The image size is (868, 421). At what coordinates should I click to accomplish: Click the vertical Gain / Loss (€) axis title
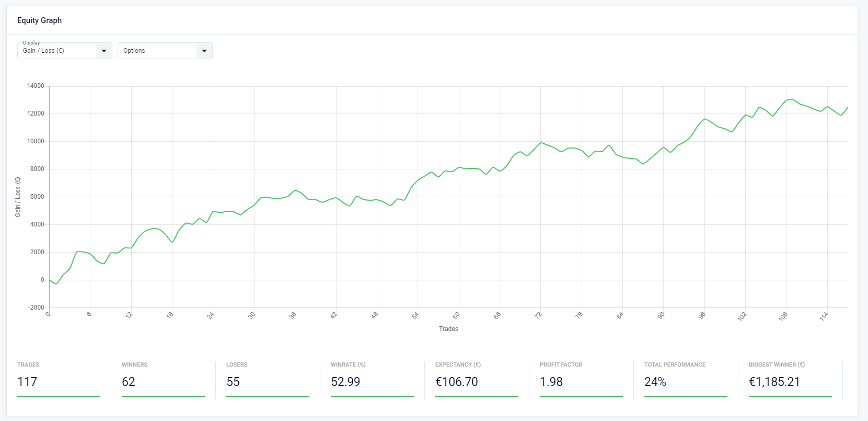tap(18, 197)
